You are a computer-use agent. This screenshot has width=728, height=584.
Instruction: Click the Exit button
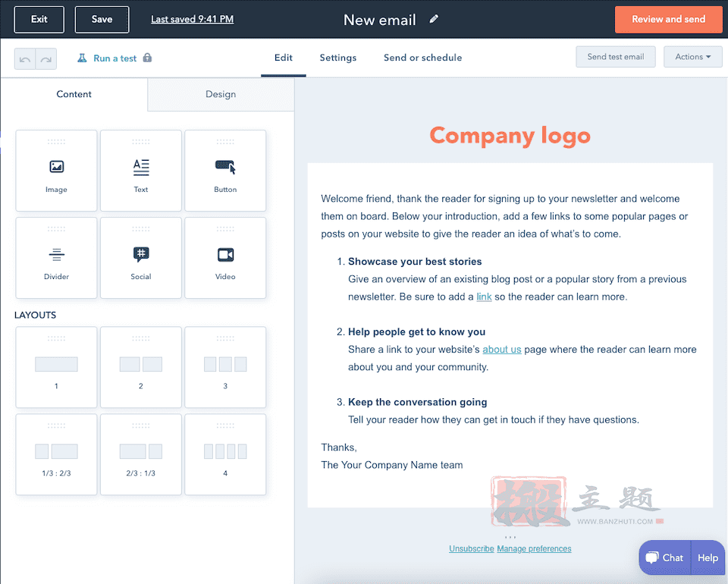pos(39,20)
